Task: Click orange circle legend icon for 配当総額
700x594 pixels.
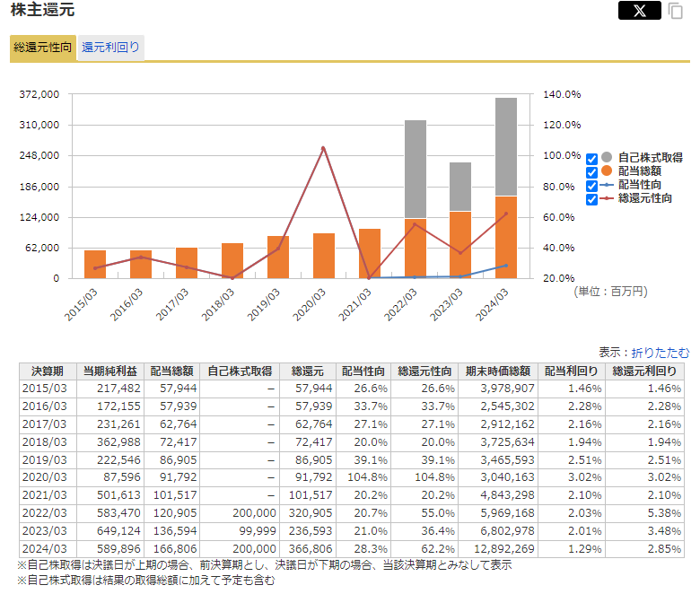Action: (x=607, y=170)
